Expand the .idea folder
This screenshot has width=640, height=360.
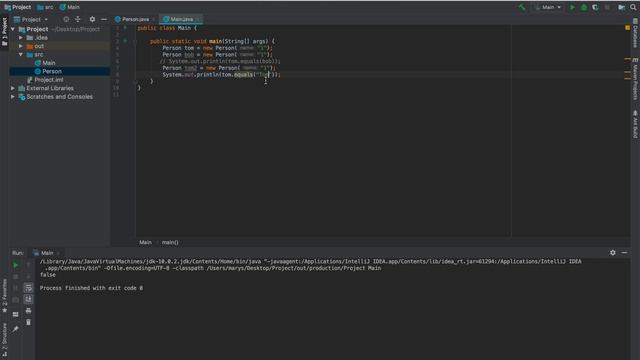[x=21, y=38]
